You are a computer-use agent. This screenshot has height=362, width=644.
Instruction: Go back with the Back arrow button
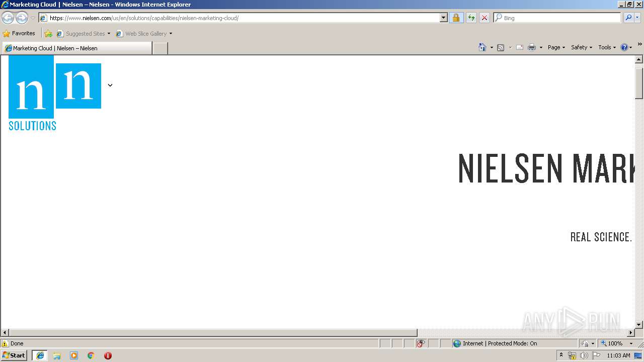[8, 18]
